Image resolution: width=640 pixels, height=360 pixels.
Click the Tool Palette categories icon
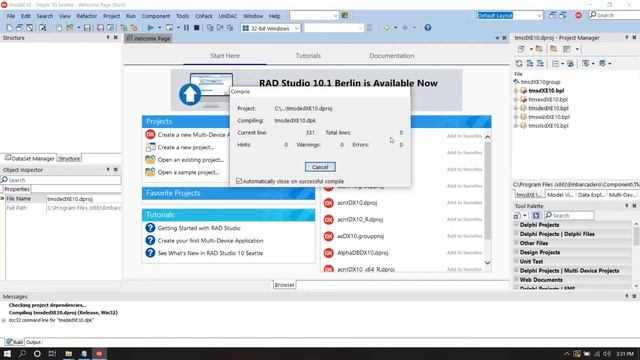pos(518,216)
